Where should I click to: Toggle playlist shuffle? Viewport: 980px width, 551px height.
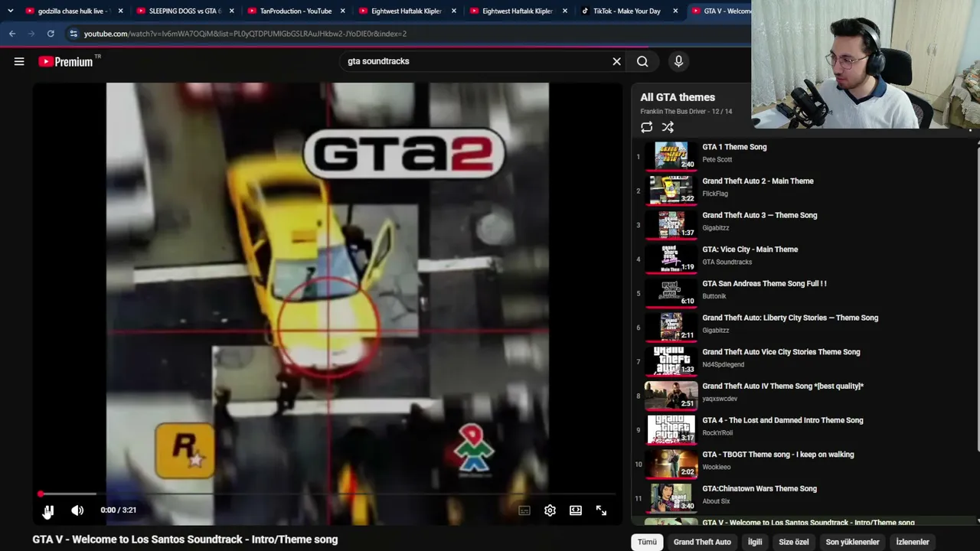click(x=668, y=127)
